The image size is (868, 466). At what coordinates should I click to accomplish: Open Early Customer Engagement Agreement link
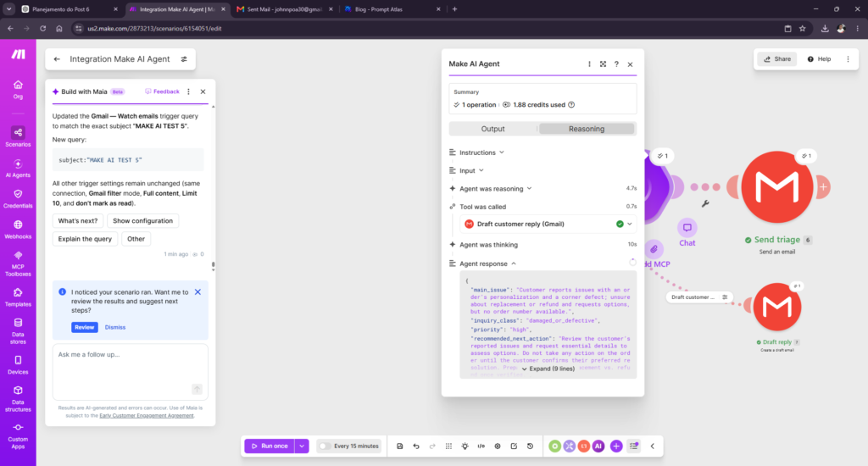146,416
